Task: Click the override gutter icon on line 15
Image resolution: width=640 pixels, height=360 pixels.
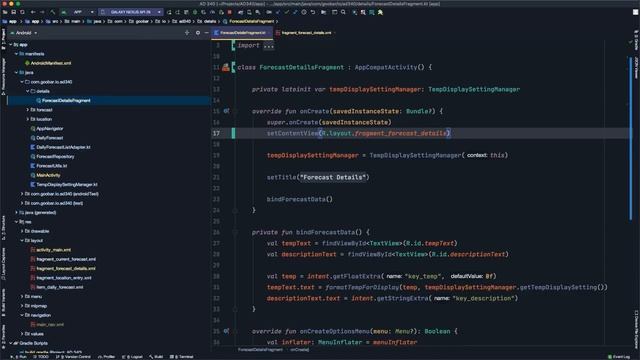Action: click(226, 111)
